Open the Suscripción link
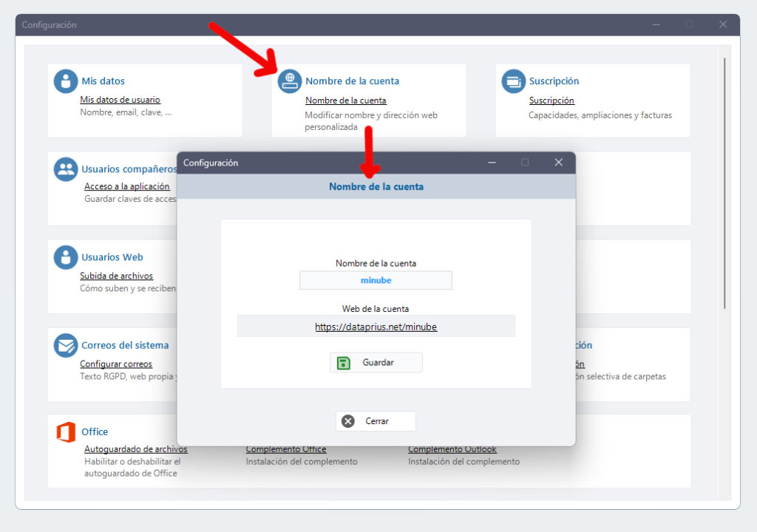 coord(551,100)
